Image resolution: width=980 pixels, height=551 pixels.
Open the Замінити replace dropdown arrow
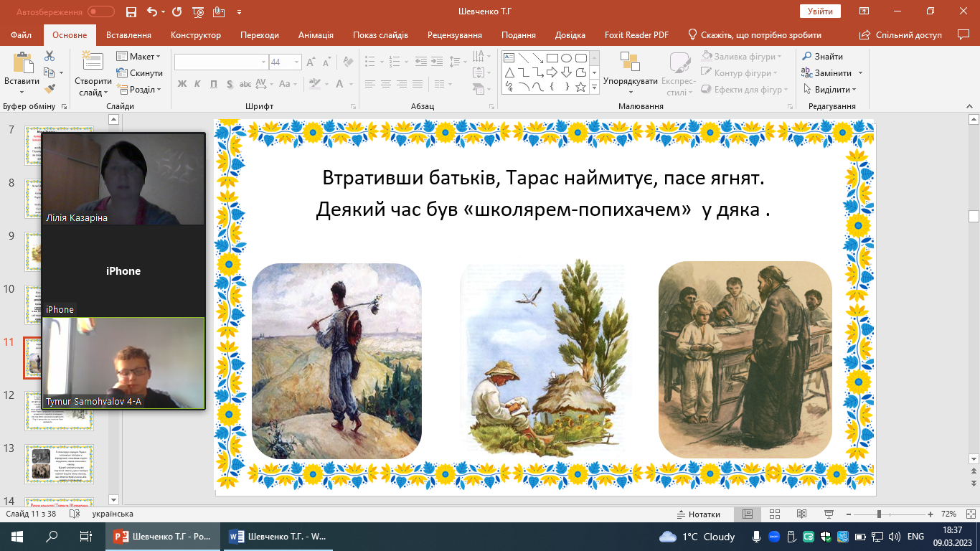coord(860,73)
